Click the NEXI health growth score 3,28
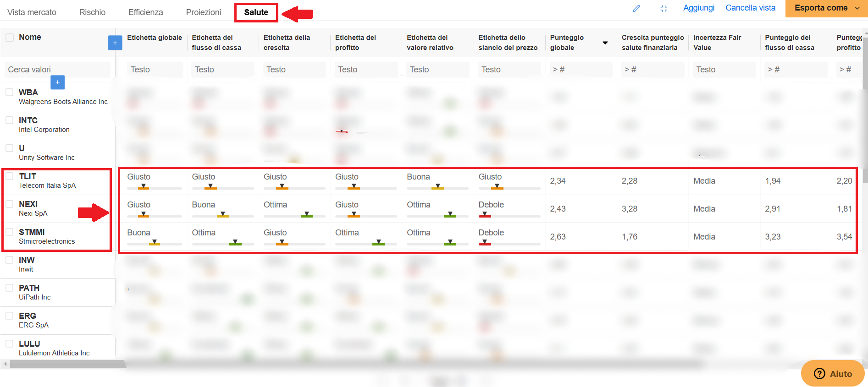This screenshot has height=387, width=868. click(630, 209)
